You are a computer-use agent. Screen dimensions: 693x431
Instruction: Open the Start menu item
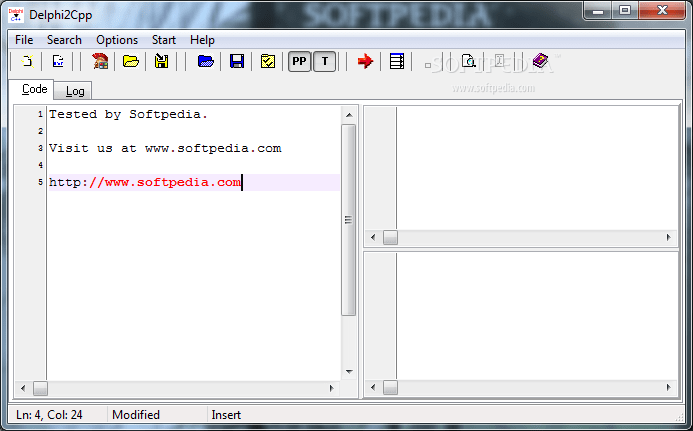(x=164, y=40)
